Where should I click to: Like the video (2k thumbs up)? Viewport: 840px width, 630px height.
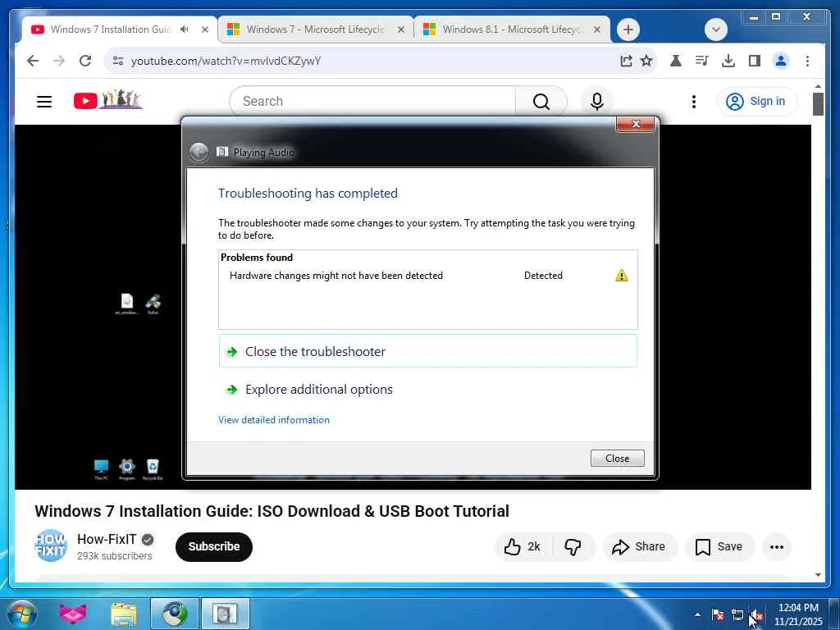click(523, 546)
